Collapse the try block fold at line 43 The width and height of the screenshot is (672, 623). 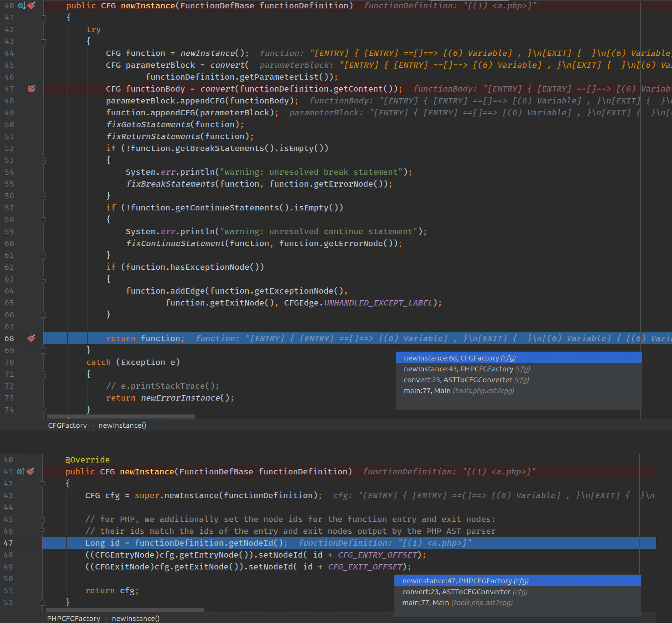point(43,42)
